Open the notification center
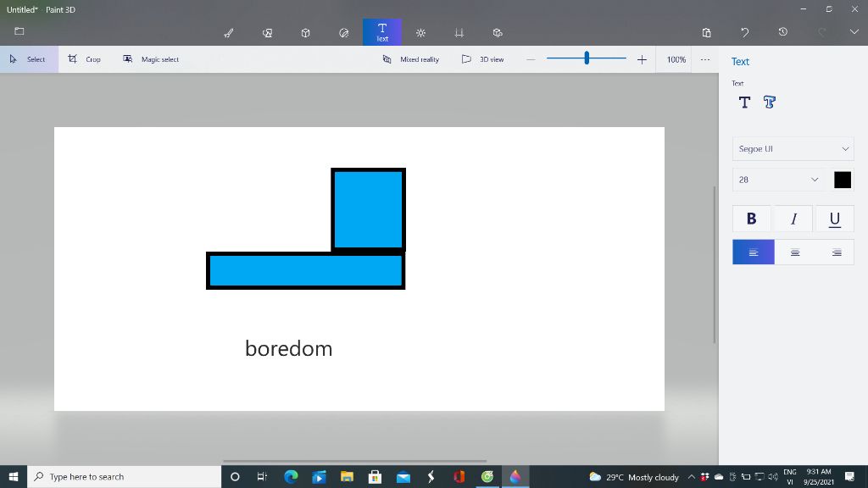 (849, 476)
